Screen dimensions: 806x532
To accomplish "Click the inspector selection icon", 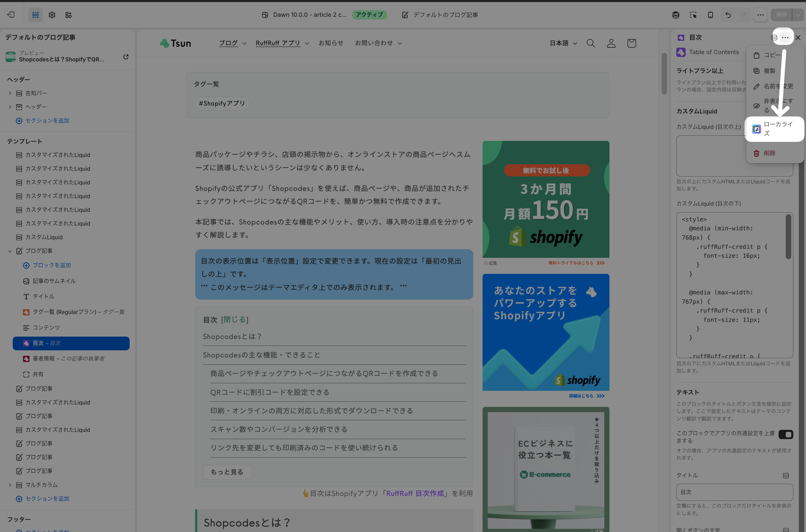I will (x=693, y=15).
